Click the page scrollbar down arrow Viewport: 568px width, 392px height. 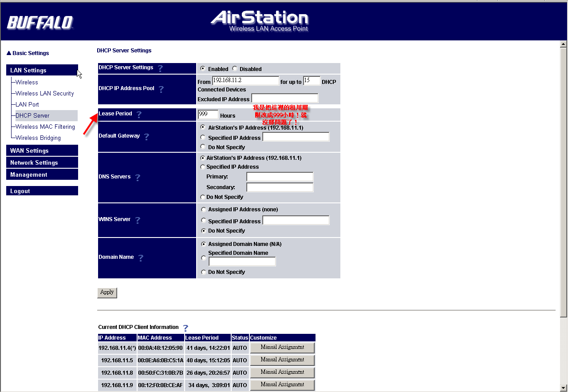tap(564, 388)
